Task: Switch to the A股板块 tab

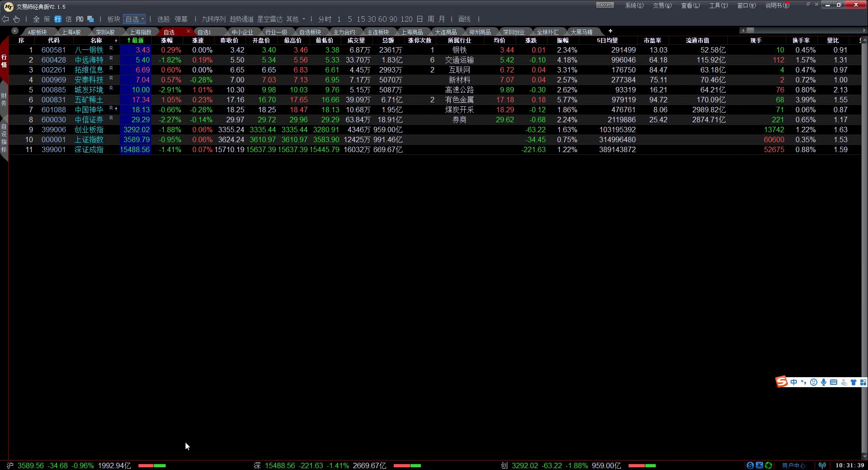Action: coord(37,32)
